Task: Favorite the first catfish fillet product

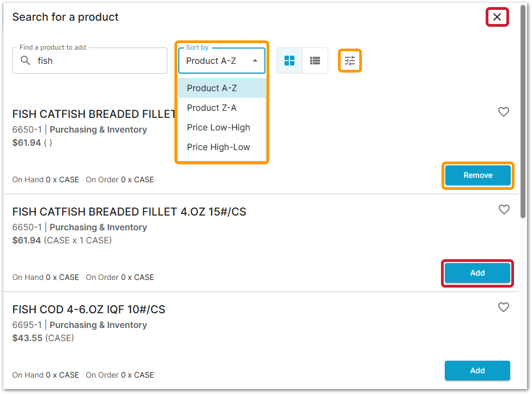Action: (504, 112)
